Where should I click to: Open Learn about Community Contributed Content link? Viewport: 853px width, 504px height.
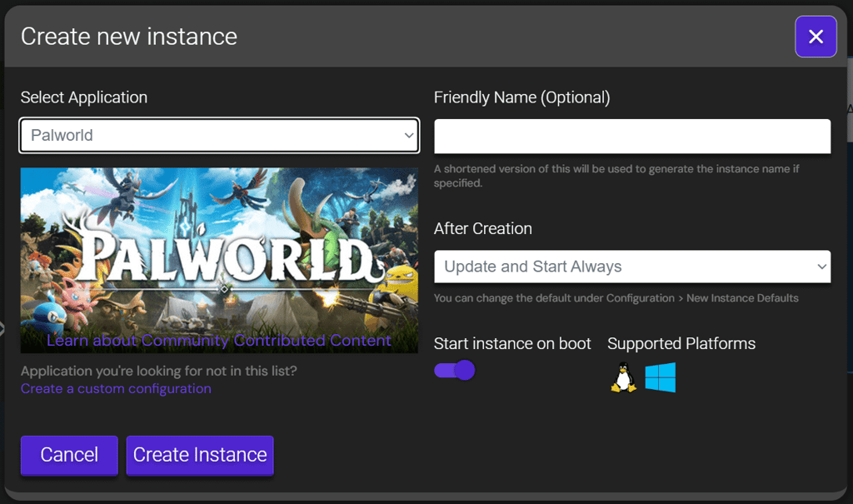[x=219, y=340]
